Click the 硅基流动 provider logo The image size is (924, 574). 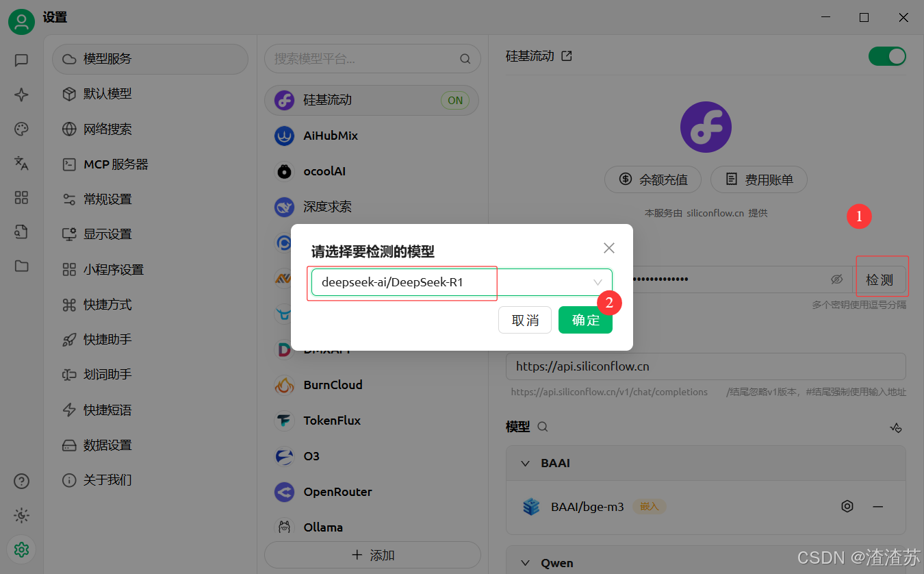pyautogui.click(x=706, y=127)
